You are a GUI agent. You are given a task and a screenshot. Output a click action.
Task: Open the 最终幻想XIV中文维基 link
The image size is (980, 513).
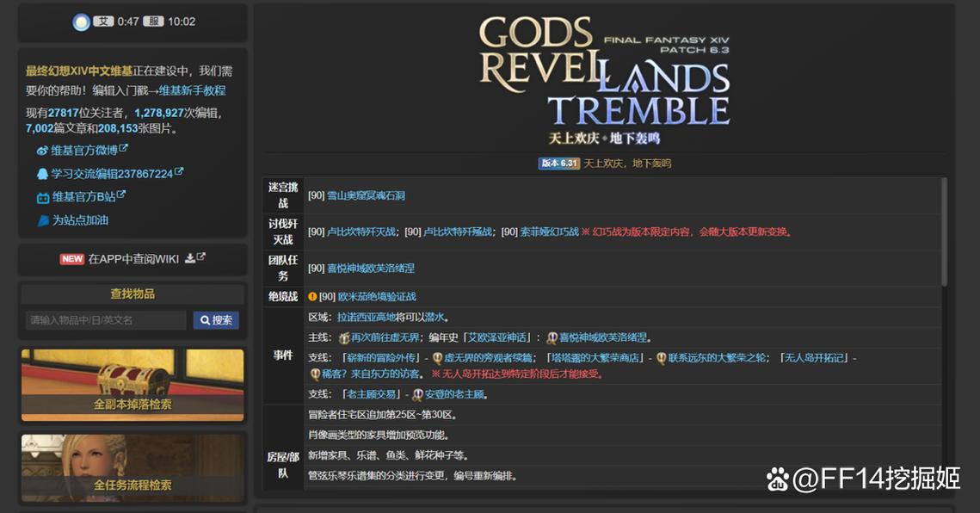pyautogui.click(x=79, y=71)
